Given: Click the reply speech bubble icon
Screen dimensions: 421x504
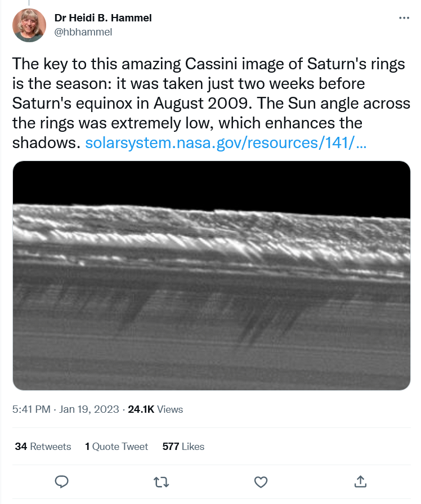Looking at the screenshot, I should pos(62,481).
